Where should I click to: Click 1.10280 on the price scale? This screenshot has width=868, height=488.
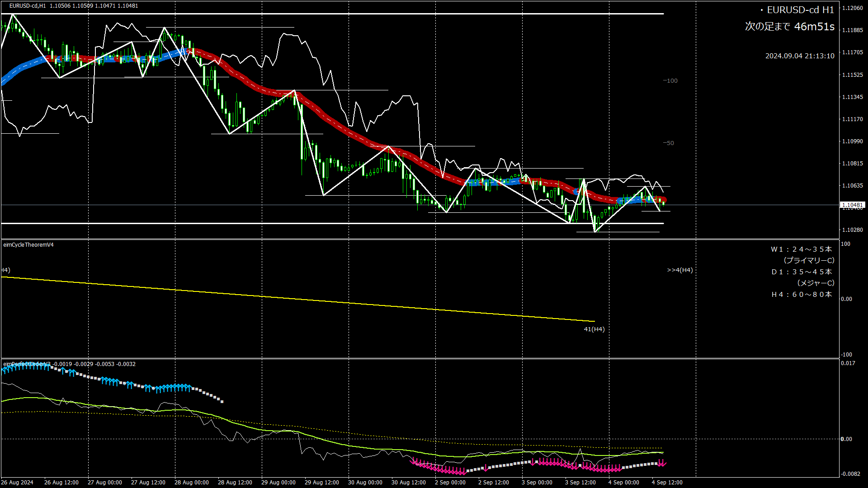tap(852, 230)
